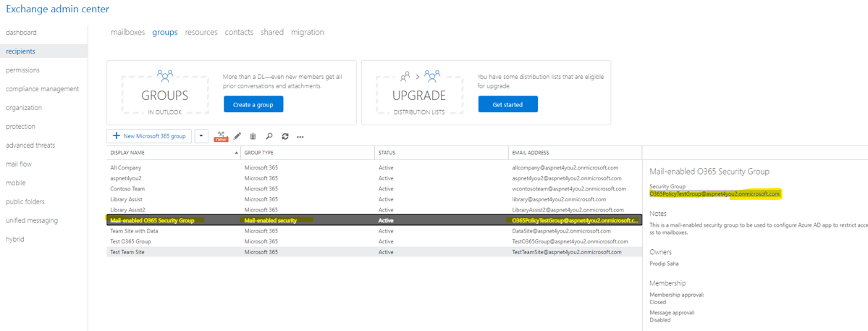Click TestTeamSite@aspnet4you2.onmicrosoft.com email cell
Screen dimensions: 868x331
coord(568,252)
